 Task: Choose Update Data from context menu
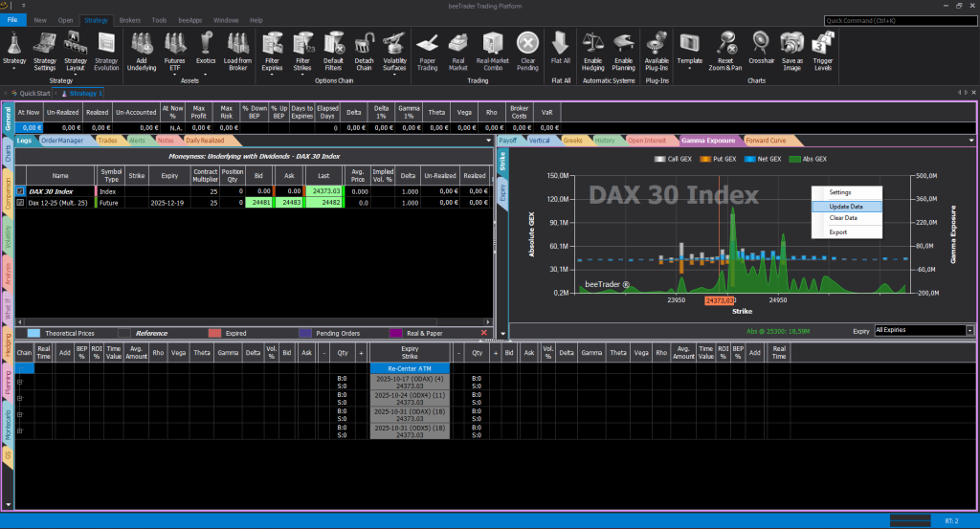click(845, 206)
